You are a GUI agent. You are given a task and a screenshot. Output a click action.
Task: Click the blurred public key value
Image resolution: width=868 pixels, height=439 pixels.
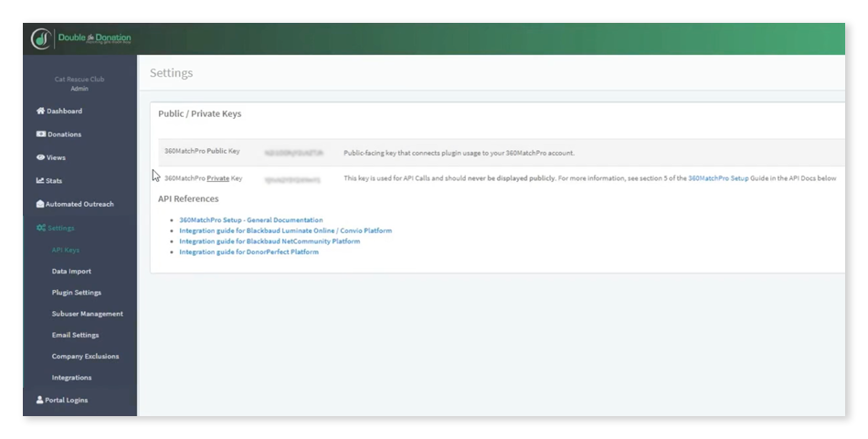click(x=294, y=153)
